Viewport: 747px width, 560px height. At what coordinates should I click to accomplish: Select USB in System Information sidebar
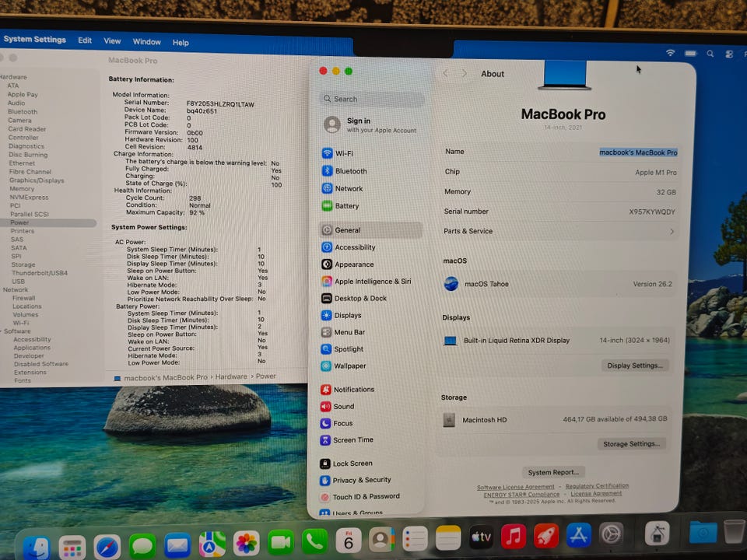(19, 282)
